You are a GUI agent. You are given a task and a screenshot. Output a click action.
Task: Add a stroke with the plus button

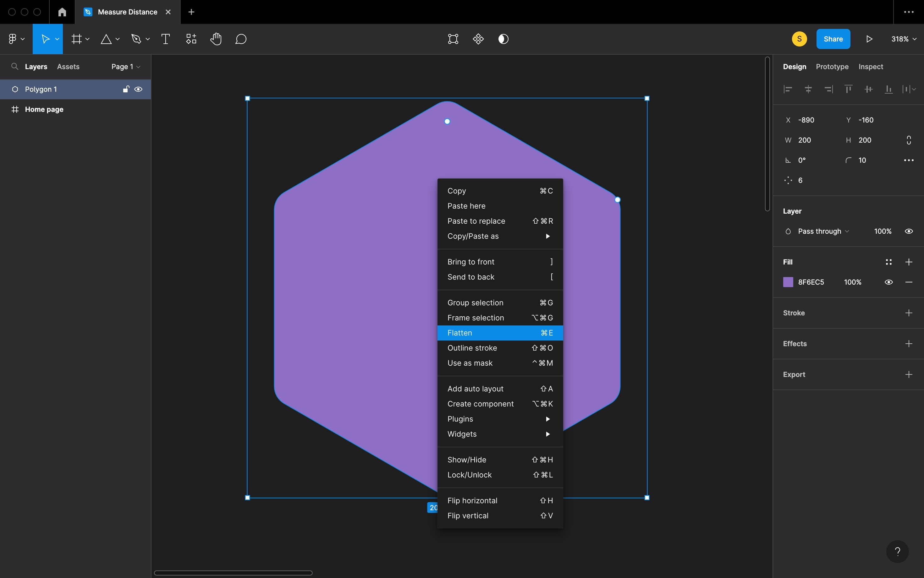tap(909, 313)
